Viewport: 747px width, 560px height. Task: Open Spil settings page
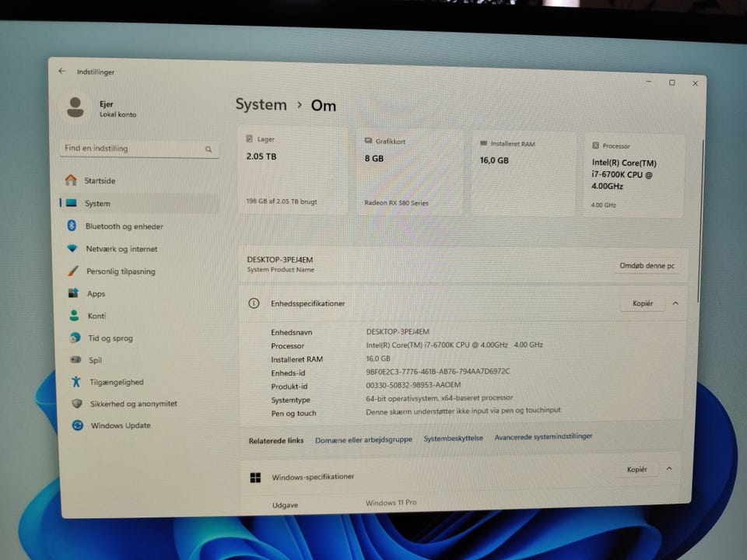[x=143, y=360]
